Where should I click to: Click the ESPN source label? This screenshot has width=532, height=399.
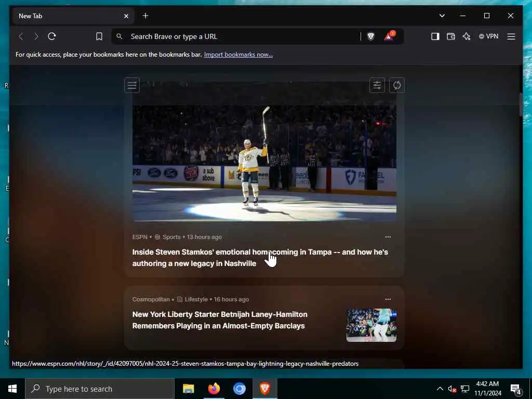(x=140, y=237)
